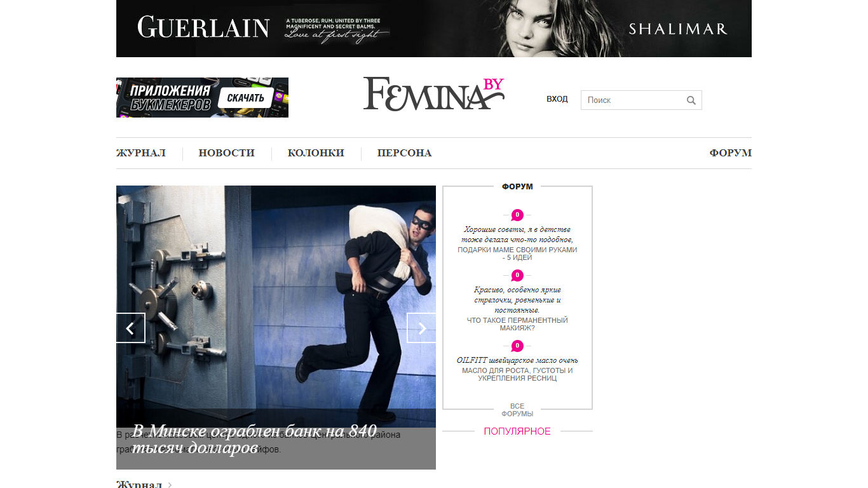The height and width of the screenshot is (488, 868).
Task: Click third pink forum comment bubble
Action: tap(517, 346)
